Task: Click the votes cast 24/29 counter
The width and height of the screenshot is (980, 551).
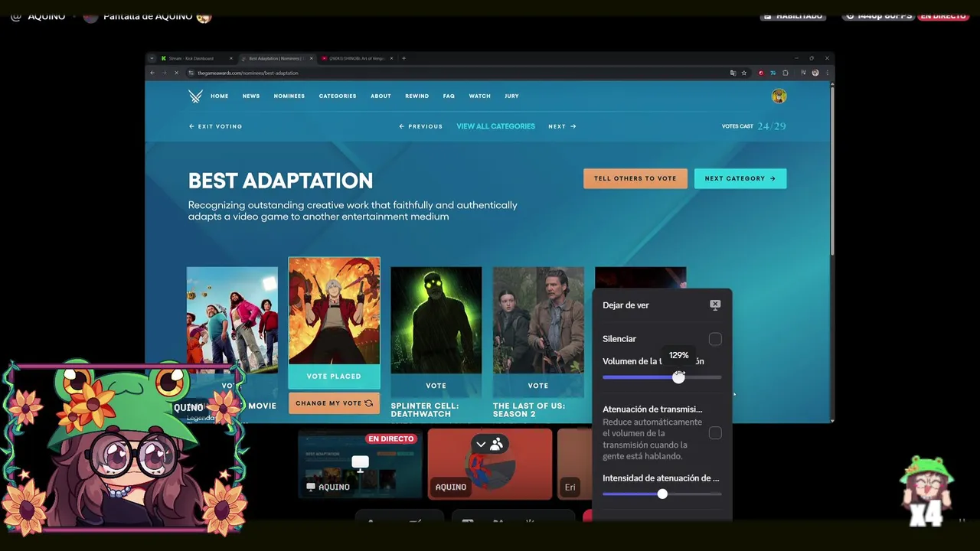Action: tap(754, 126)
